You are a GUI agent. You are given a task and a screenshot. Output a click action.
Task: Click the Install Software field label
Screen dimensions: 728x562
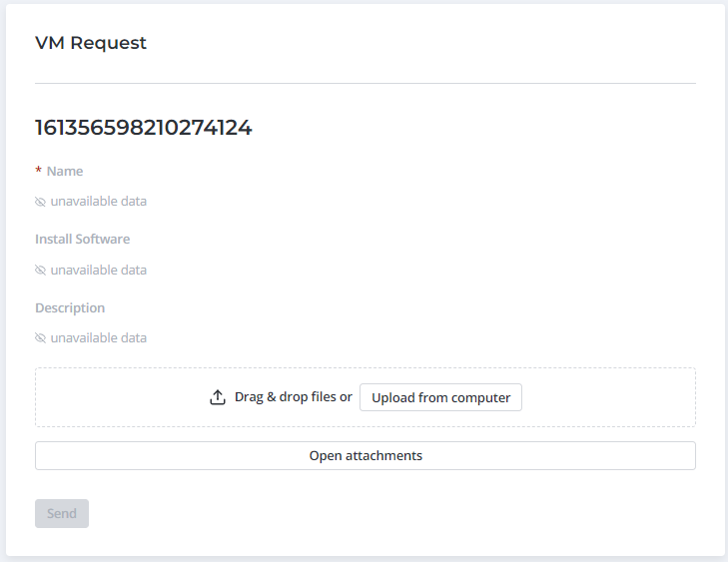point(82,240)
